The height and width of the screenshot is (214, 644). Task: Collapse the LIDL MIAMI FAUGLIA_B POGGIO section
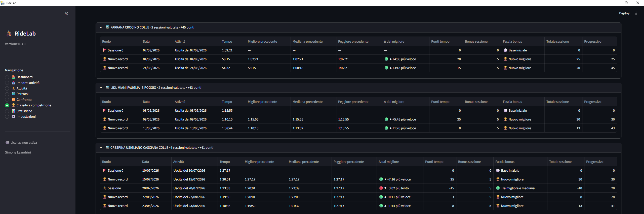click(x=101, y=88)
